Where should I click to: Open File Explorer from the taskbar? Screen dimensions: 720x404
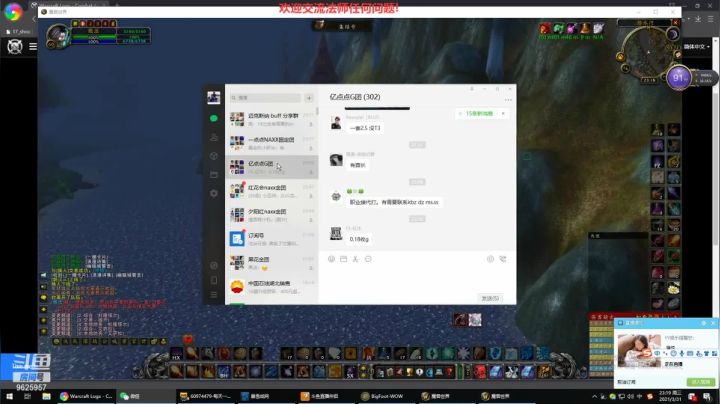(x=46, y=396)
